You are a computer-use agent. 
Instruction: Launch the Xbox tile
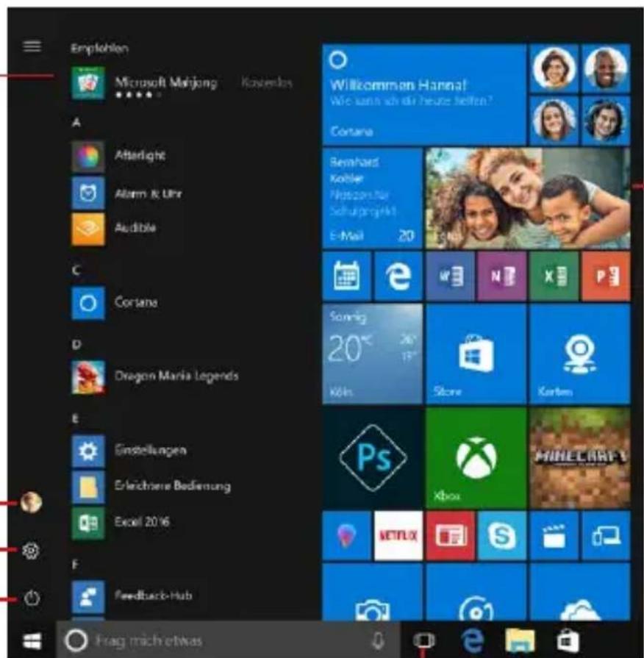[x=476, y=458]
